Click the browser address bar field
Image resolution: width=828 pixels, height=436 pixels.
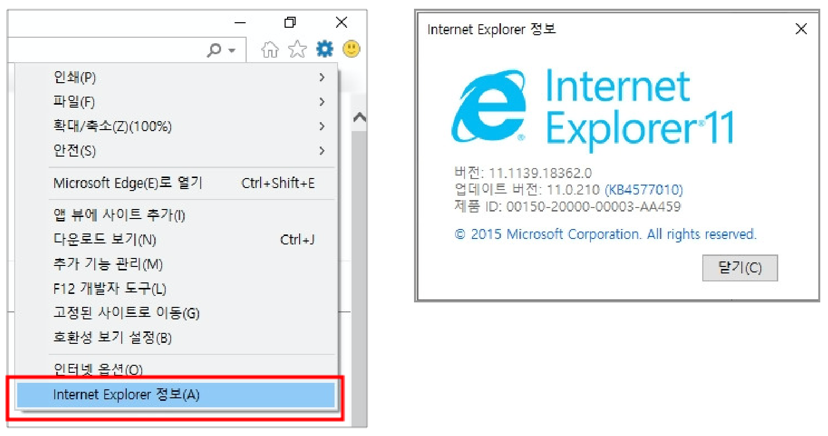point(127,50)
